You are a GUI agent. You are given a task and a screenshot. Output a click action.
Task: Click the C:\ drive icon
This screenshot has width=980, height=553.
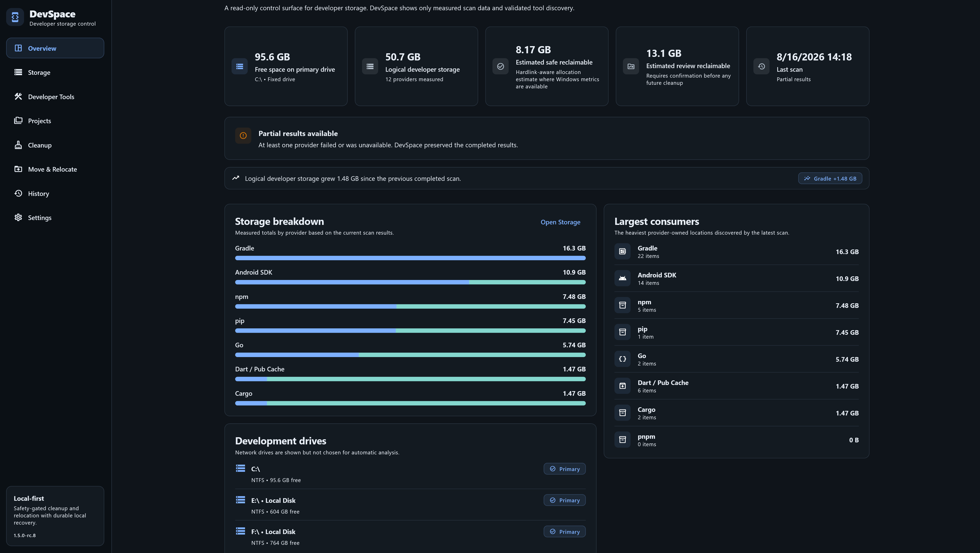240,468
